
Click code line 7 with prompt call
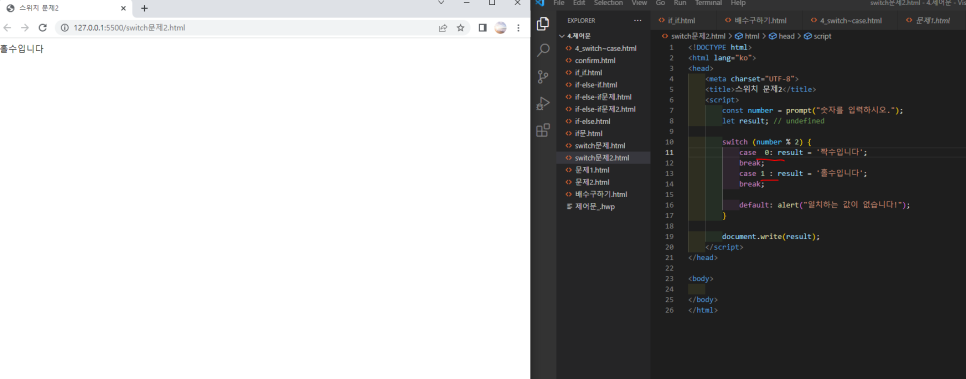[x=813, y=110]
